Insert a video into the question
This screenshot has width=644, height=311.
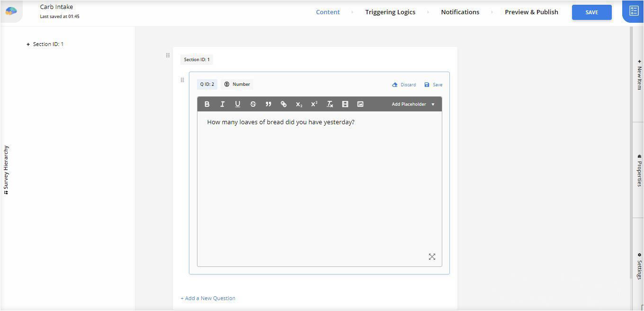pyautogui.click(x=345, y=104)
